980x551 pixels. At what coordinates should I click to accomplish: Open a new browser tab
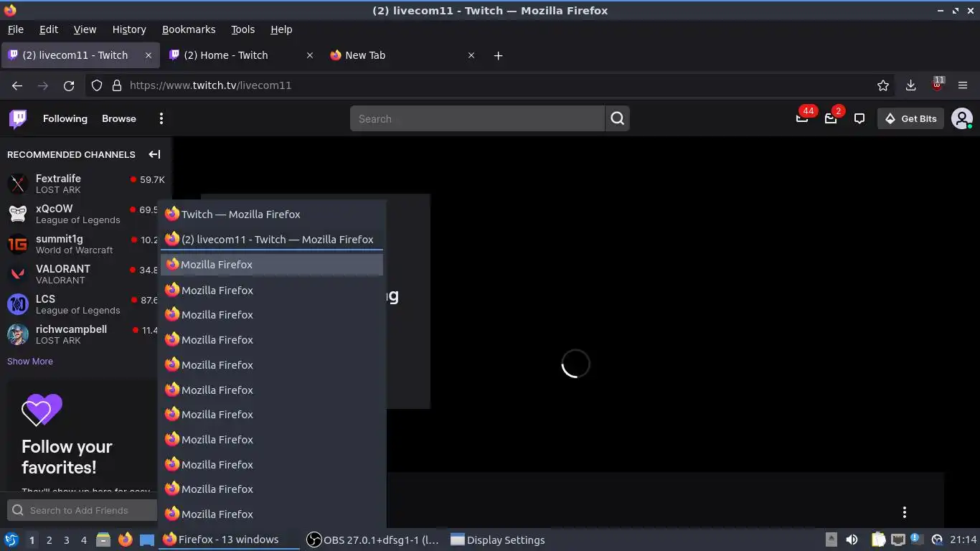[x=498, y=55]
